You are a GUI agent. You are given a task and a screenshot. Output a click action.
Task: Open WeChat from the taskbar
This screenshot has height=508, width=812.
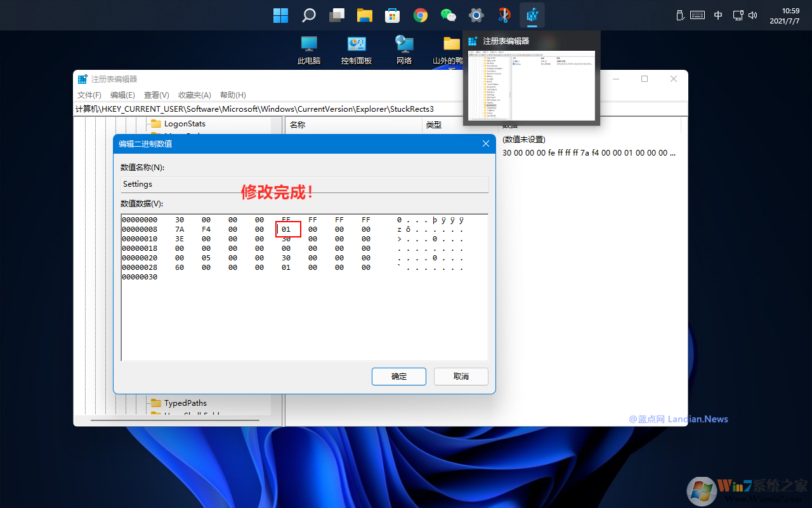click(448, 15)
